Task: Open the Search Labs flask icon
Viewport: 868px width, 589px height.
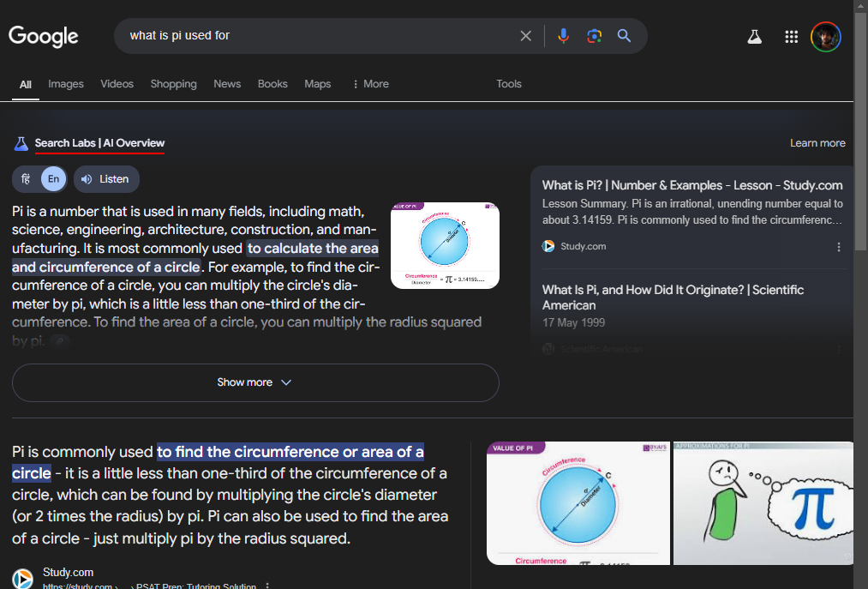Action: (754, 37)
